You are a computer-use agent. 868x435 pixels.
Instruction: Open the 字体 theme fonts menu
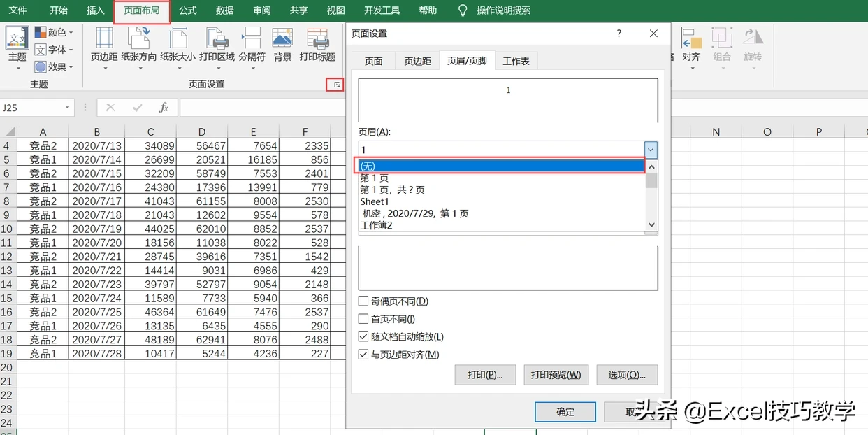point(55,50)
